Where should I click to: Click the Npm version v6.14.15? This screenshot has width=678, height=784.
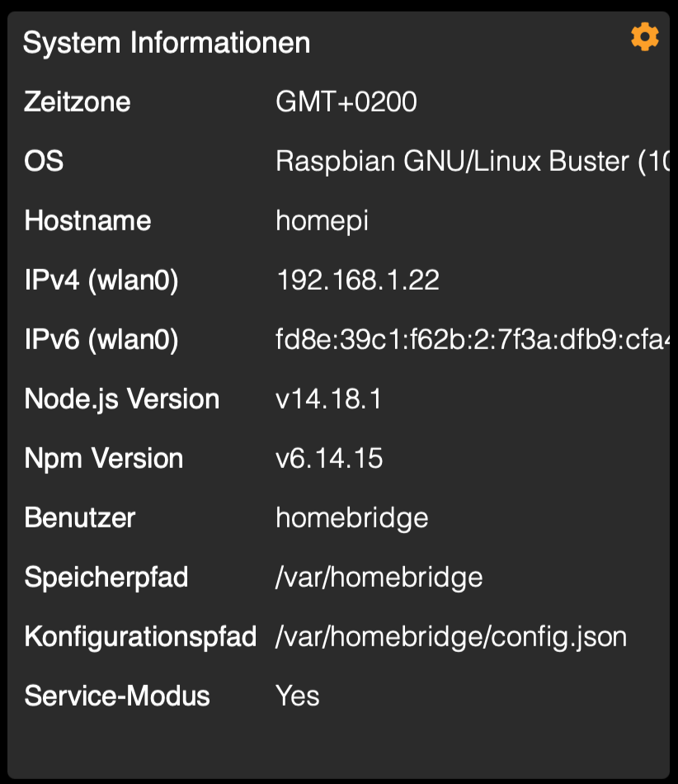tap(329, 459)
